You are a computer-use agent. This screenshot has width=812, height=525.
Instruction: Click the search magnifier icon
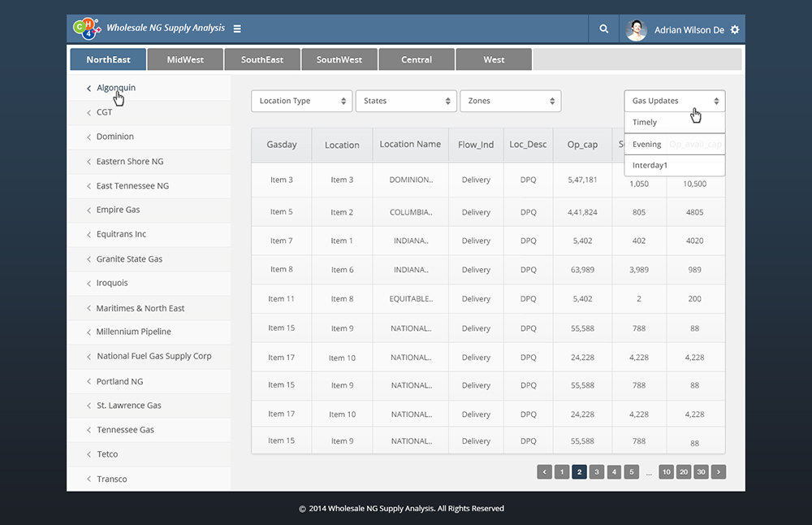603,29
